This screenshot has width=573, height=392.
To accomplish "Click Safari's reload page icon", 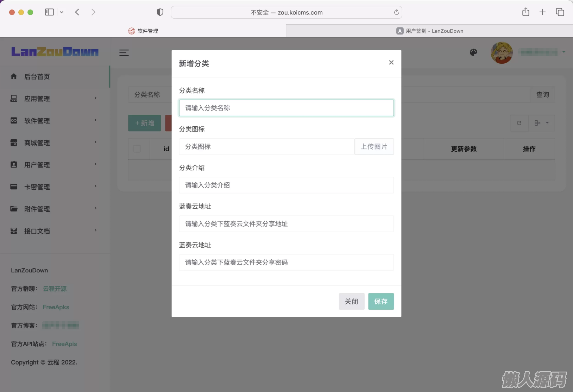I will pos(396,12).
